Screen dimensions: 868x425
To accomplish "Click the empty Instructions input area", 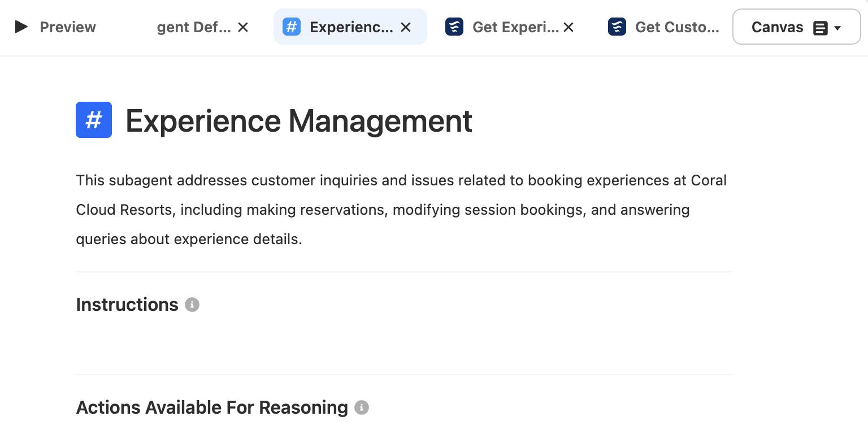I will (x=404, y=345).
